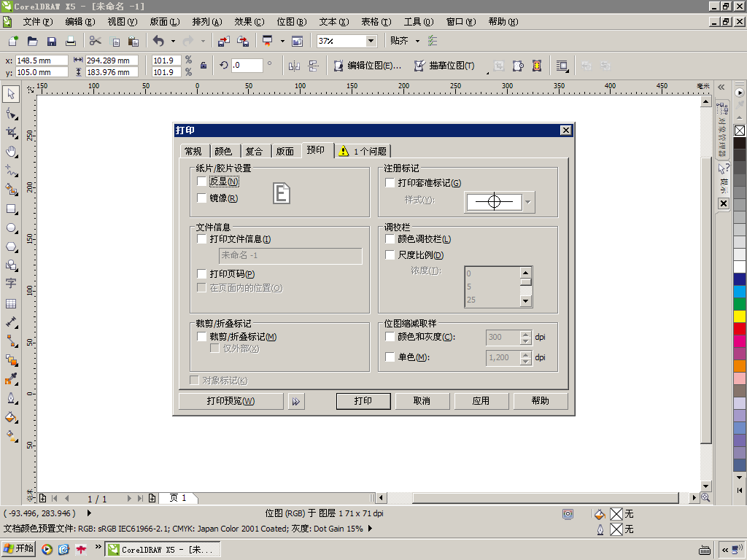
Task: Select the Pick tool in toolbox
Action: (x=11, y=94)
